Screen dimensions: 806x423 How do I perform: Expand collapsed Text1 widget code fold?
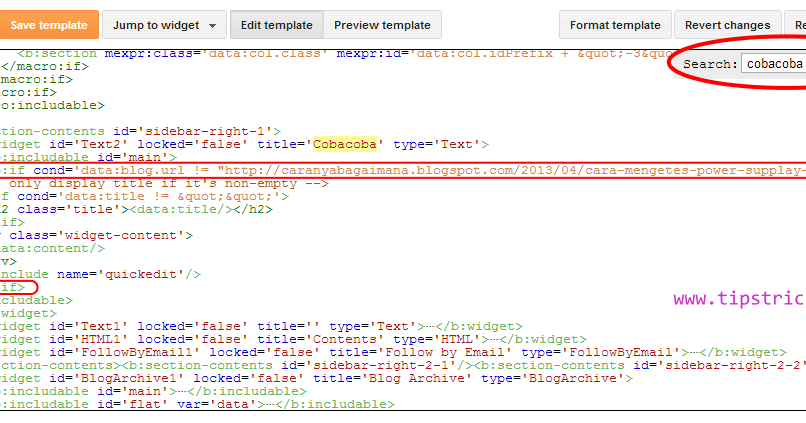coord(430,326)
